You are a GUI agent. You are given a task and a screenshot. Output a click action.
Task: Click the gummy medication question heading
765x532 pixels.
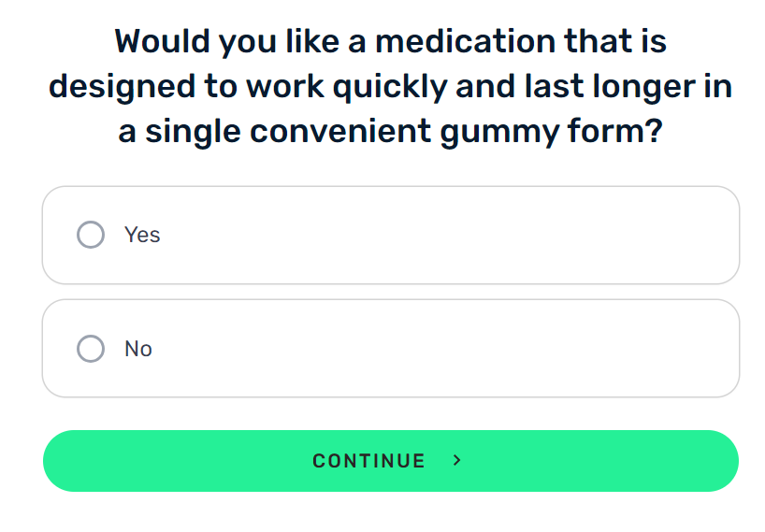(390, 86)
